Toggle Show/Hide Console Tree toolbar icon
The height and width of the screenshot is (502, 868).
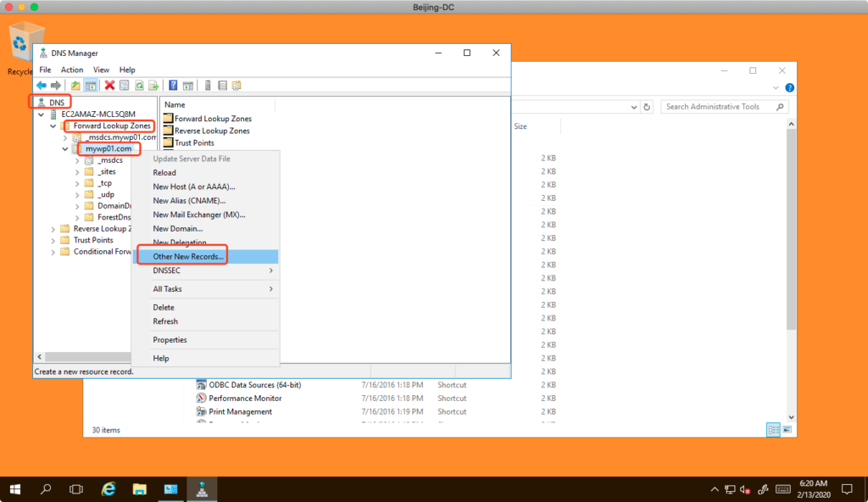tap(91, 86)
